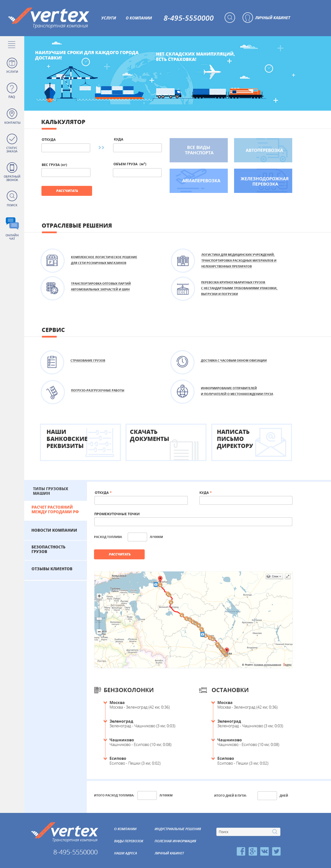Image resolution: width=331 pixels, height=868 pixels.
Task: Zoom in on the map
Action: tap(99, 596)
